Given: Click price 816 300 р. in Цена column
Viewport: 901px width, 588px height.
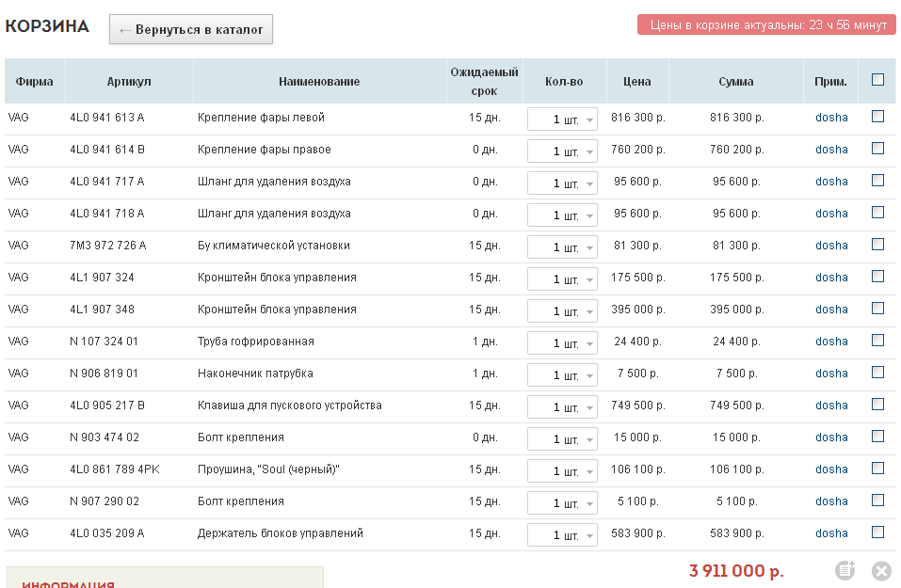Looking at the screenshot, I should pos(637,118).
